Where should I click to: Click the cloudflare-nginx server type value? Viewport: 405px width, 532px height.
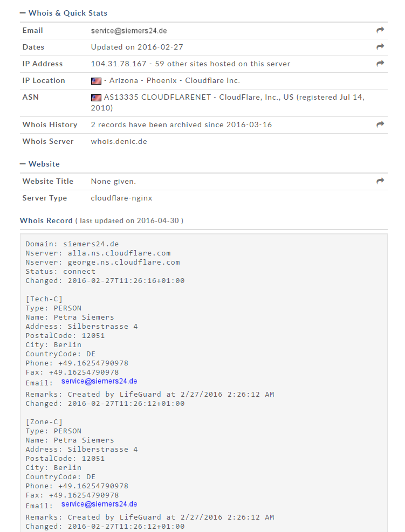click(x=121, y=198)
